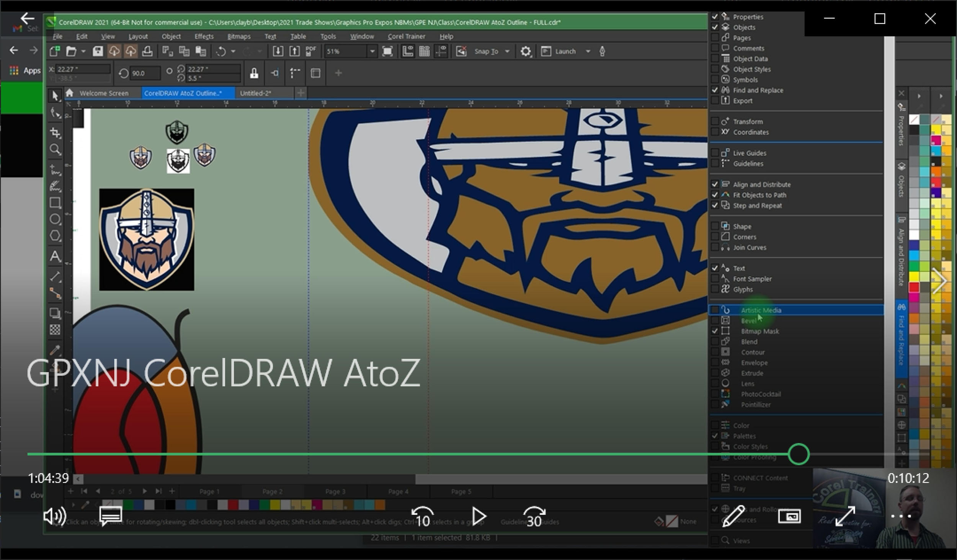The width and height of the screenshot is (957, 560).
Task: Click the Undo arrow icon
Action: tap(221, 51)
